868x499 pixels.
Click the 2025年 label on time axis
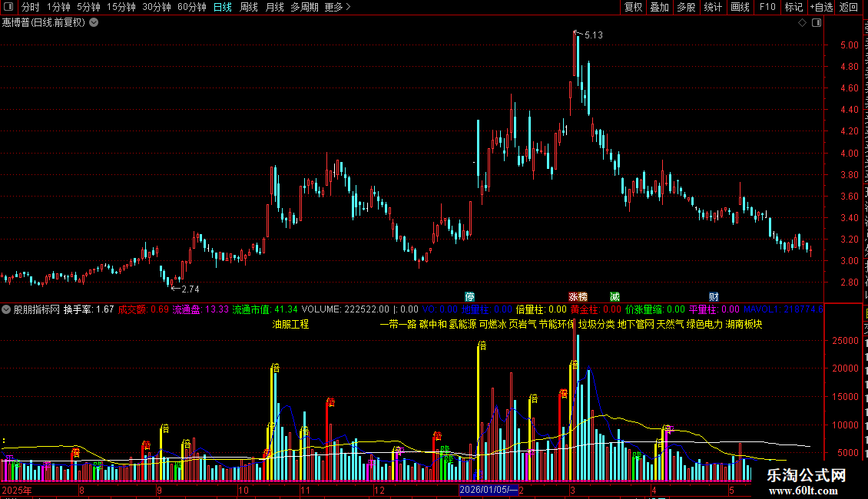(x=17, y=490)
